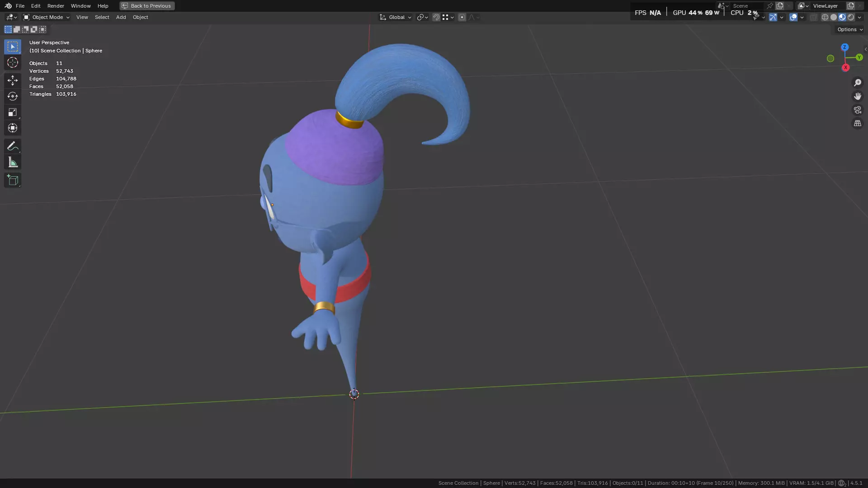Set selection mode to intersect

pyautogui.click(x=42, y=29)
